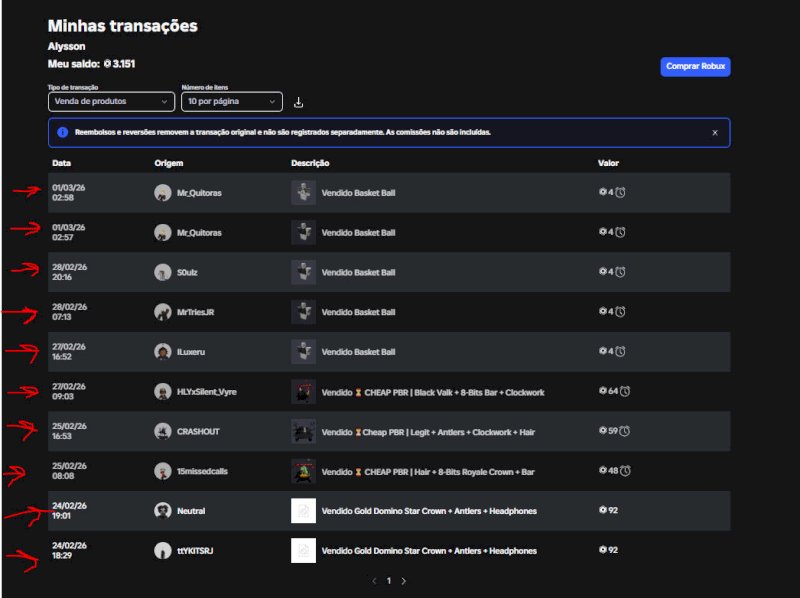800x598 pixels.
Task: Click the blue info icon in banner
Action: (x=63, y=132)
